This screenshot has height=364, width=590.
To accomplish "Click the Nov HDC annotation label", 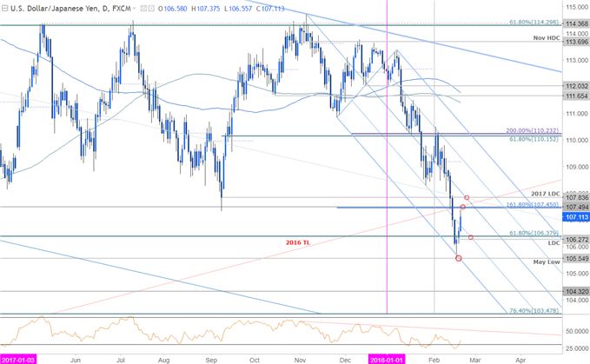I will coord(547,38).
